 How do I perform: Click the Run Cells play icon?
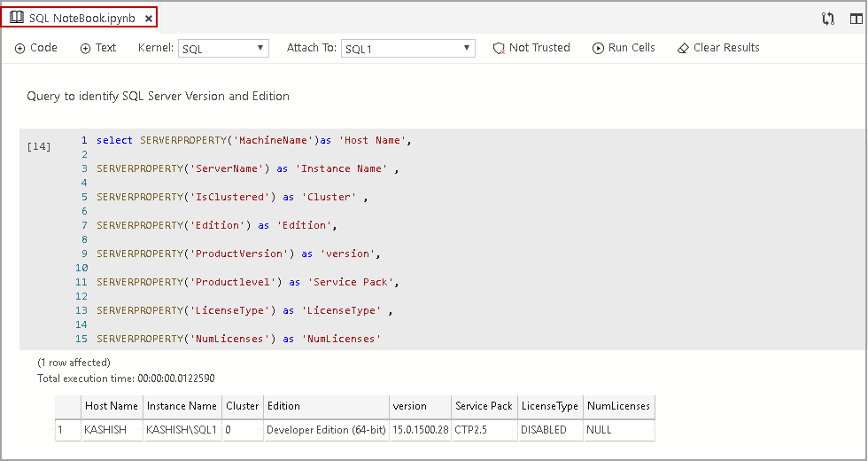599,48
